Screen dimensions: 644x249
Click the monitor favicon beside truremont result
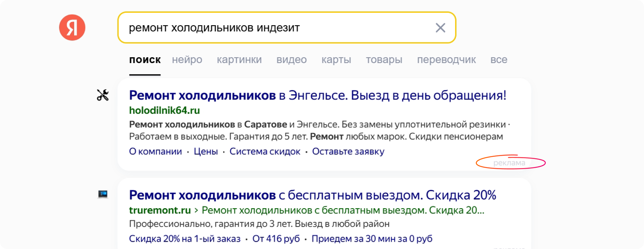tap(103, 194)
